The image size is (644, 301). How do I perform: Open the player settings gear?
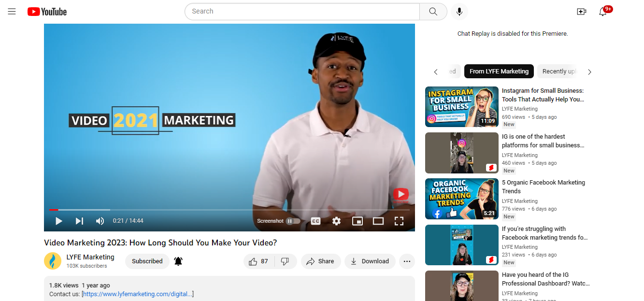pos(337,221)
